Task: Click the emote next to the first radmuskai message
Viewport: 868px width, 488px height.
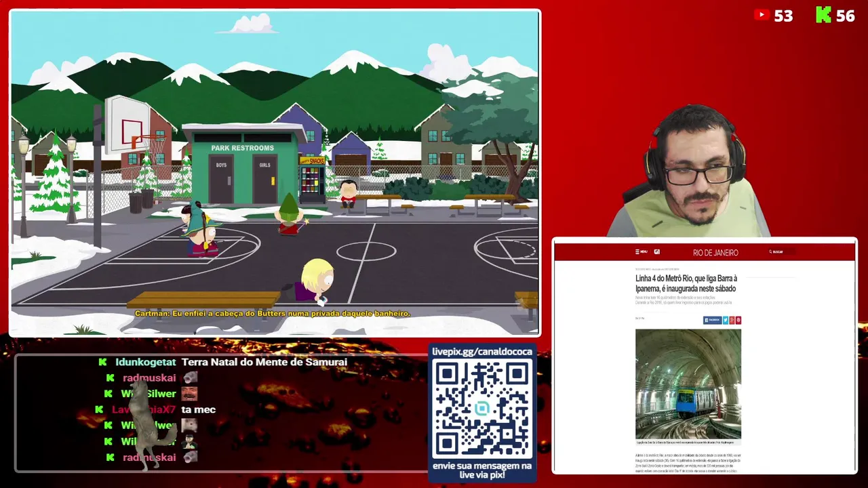Action: click(x=190, y=378)
